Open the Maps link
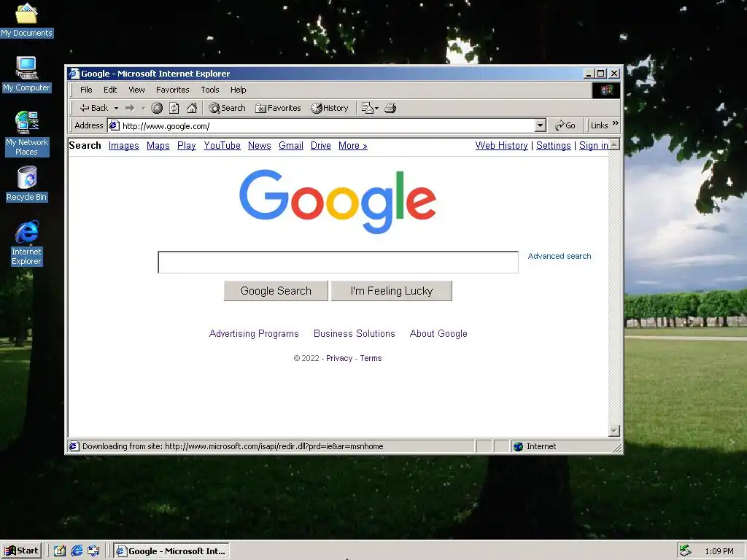This screenshot has width=747, height=560. click(x=158, y=146)
